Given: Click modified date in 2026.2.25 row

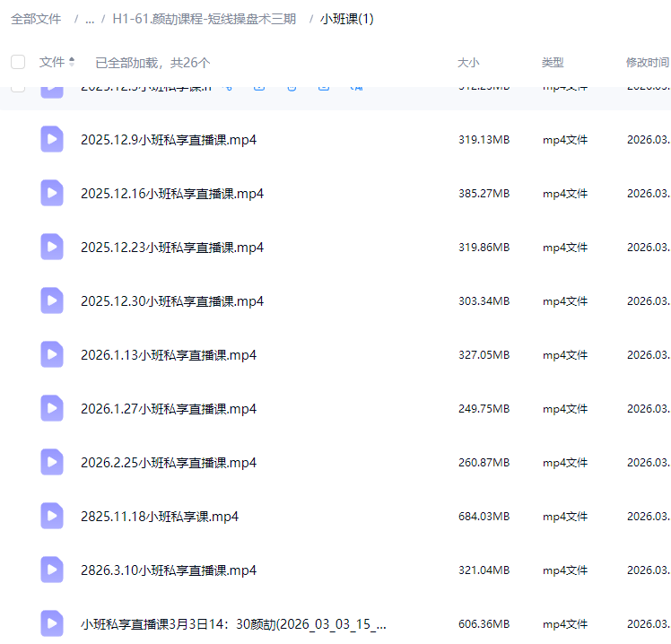Looking at the screenshot, I should tap(649, 463).
